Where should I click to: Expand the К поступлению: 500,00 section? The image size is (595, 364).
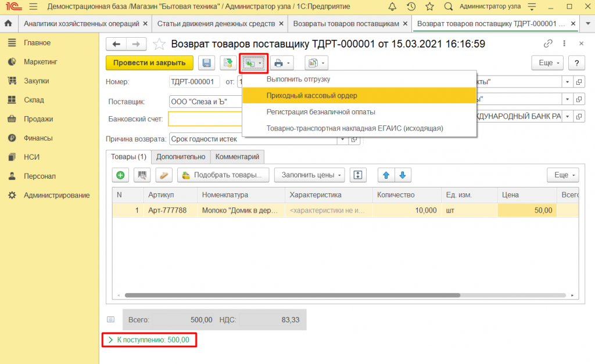149,340
